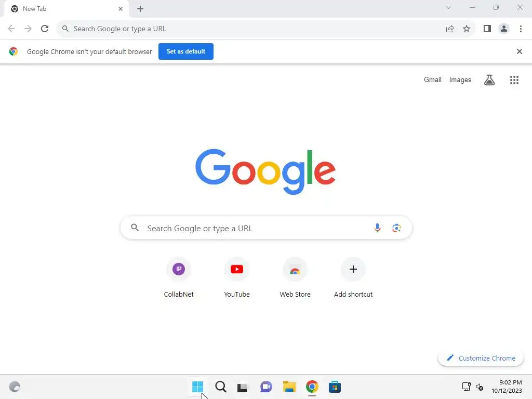
Task: Dismiss the default browser notification bar
Action: 520,51
